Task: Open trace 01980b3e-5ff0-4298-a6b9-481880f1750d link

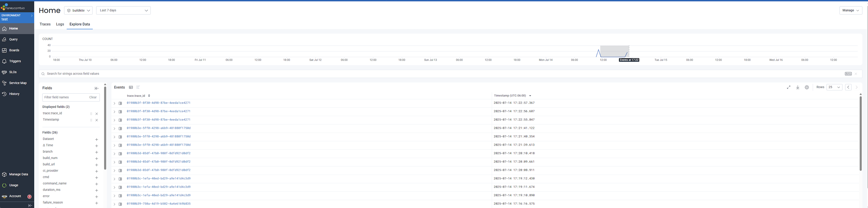Action: [x=158, y=128]
